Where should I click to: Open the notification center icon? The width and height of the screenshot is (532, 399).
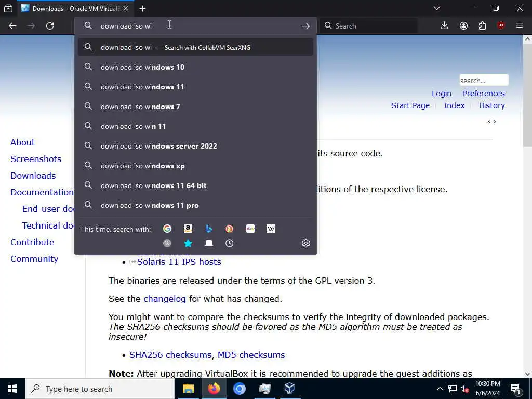[515, 389]
